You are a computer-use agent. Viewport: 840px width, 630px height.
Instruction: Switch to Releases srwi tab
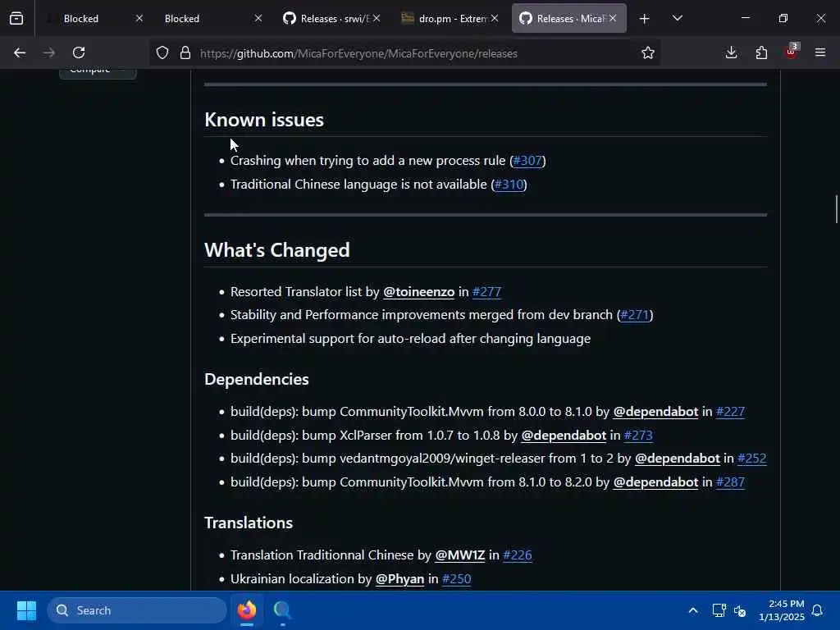point(332,18)
